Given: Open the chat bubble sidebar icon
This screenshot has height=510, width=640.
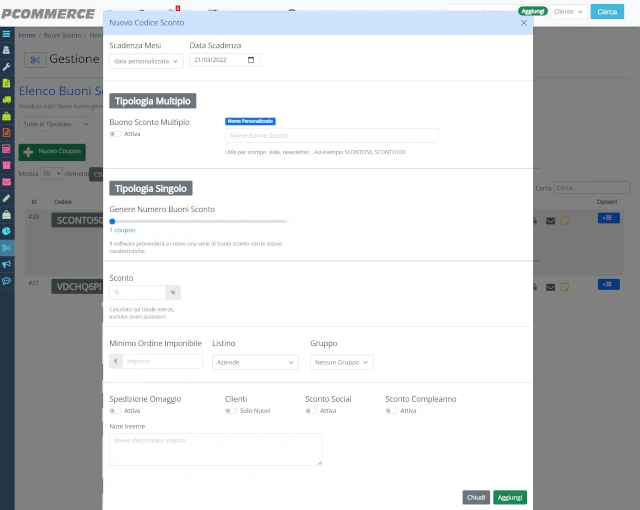Looking at the screenshot, I should pyautogui.click(x=7, y=281).
